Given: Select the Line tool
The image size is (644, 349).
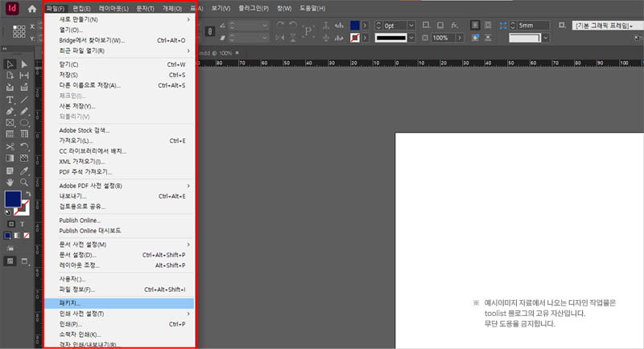Looking at the screenshot, I should [x=24, y=100].
